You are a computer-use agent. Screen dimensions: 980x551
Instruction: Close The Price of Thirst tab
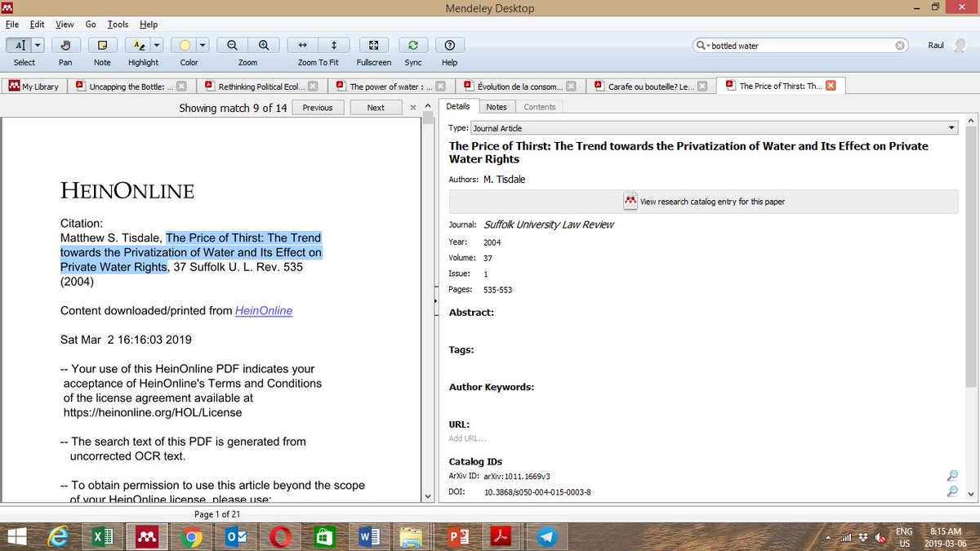[x=831, y=86]
